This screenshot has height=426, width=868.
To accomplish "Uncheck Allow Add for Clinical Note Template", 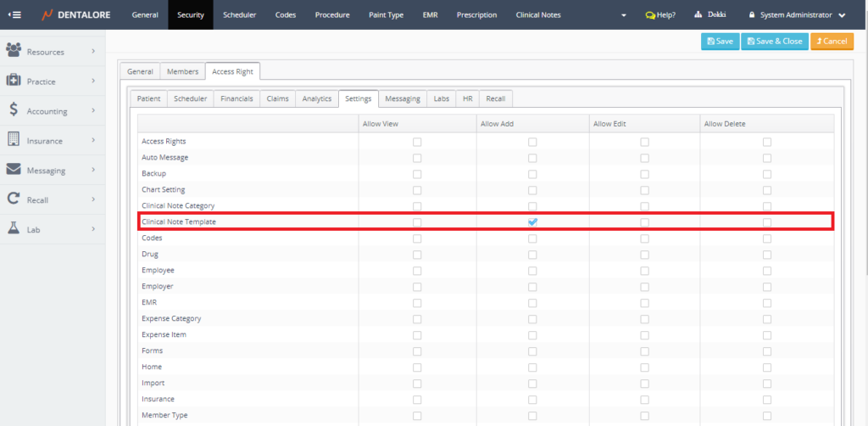I will (x=532, y=222).
